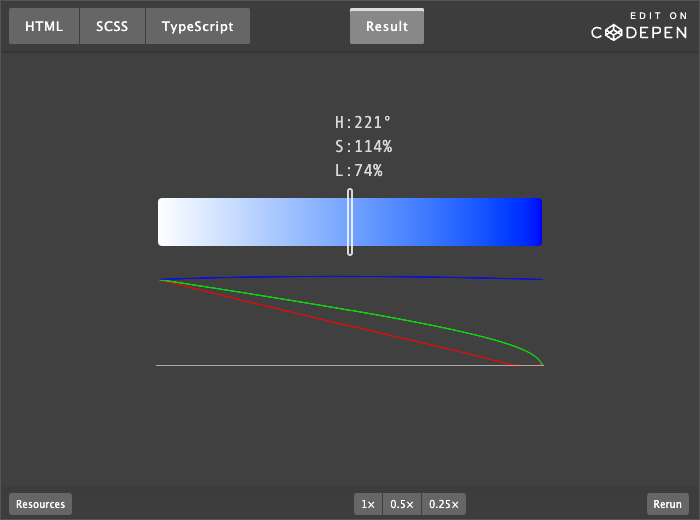This screenshot has width=700, height=520.
Task: Click the L:74% lightness readout
Action: tap(359, 171)
